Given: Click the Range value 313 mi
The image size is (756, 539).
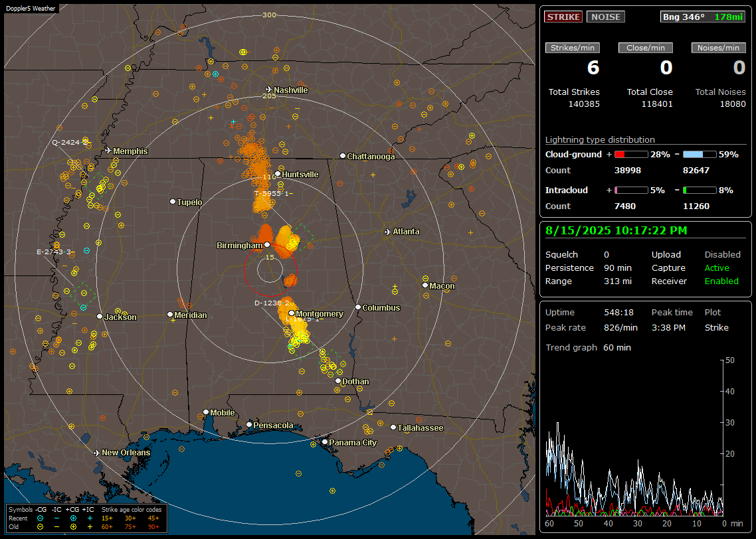Looking at the screenshot, I should pyautogui.click(x=618, y=281).
